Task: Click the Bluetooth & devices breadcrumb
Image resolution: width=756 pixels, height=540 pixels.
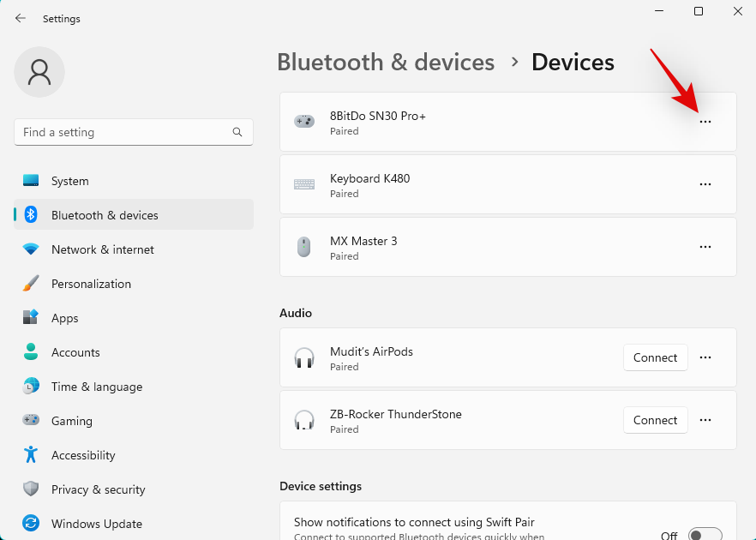Action: [x=386, y=63]
